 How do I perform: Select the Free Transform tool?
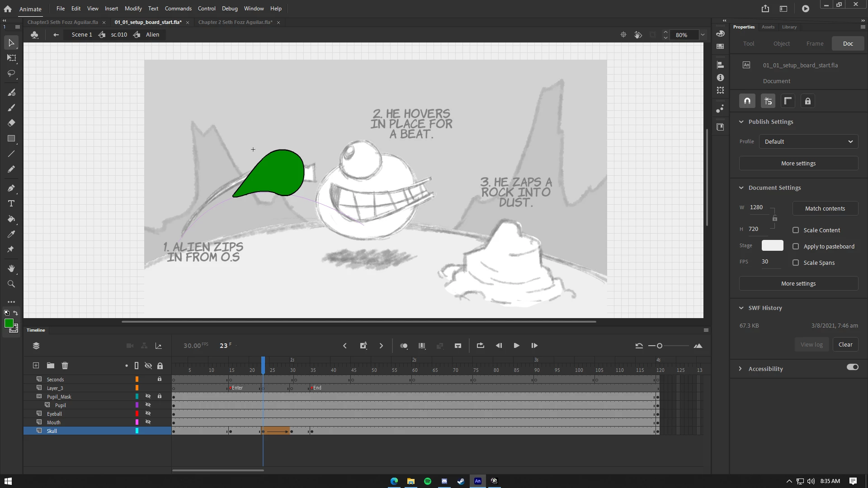click(11, 58)
